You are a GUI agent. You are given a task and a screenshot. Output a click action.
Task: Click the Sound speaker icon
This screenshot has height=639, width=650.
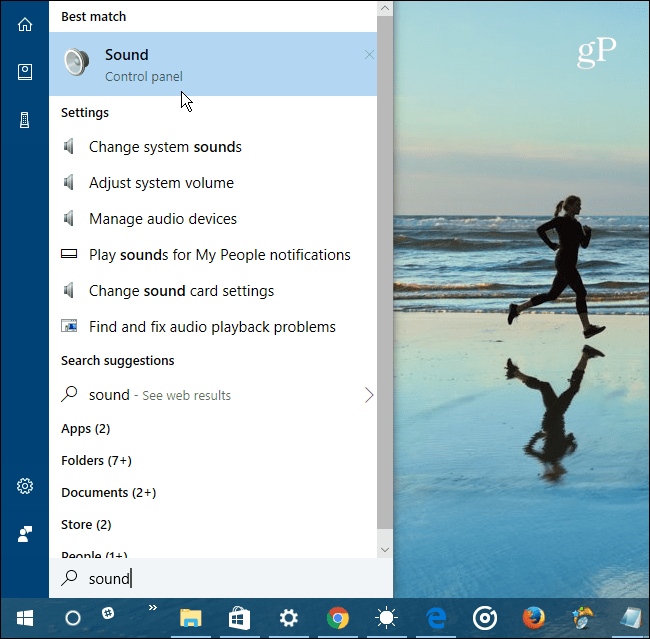point(77,62)
